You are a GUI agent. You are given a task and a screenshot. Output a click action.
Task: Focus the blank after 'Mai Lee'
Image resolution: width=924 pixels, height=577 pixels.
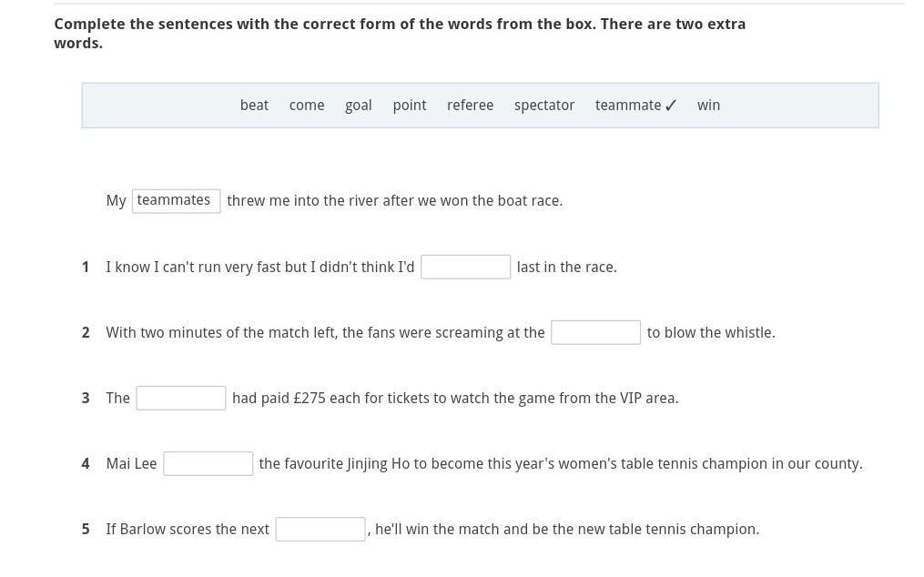[208, 463]
